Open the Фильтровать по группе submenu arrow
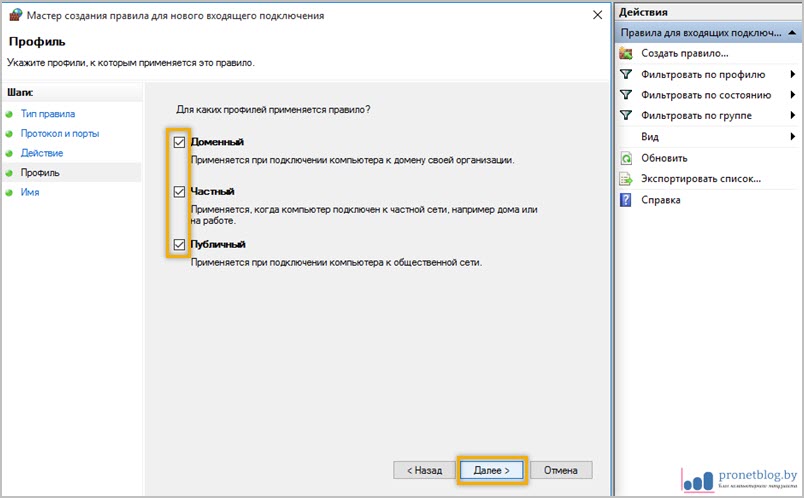 click(792, 116)
